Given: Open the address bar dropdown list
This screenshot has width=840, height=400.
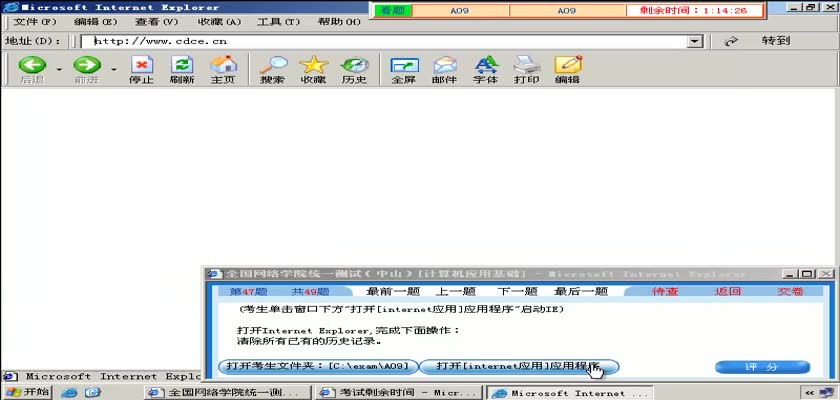Looking at the screenshot, I should coord(695,41).
